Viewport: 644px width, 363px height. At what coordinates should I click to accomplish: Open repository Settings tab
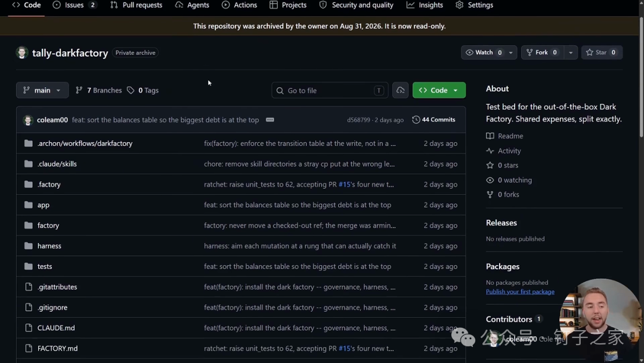475,5
